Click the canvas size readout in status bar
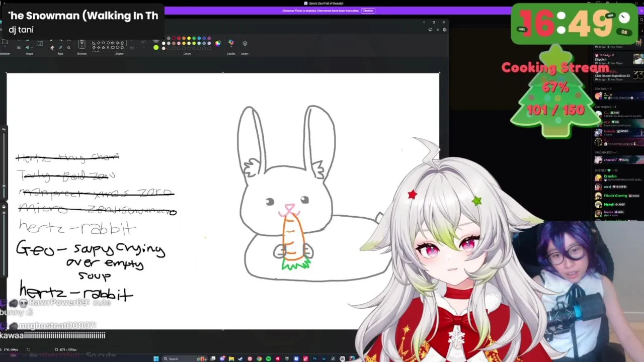The width and height of the screenshot is (644, 362). click(x=65, y=349)
